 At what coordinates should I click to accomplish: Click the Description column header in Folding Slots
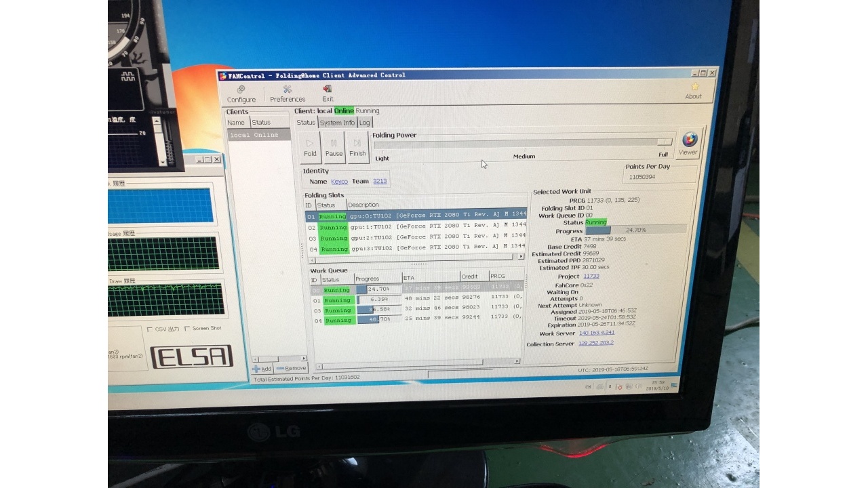point(436,205)
